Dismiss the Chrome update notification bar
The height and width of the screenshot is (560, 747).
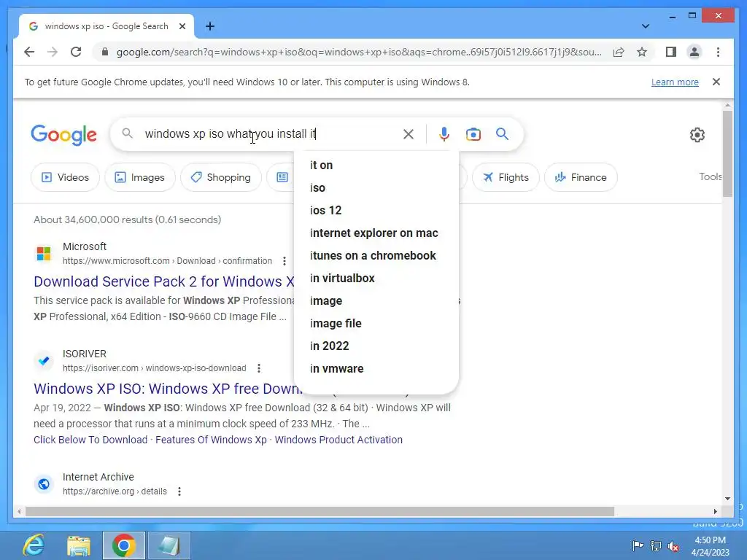pos(716,82)
